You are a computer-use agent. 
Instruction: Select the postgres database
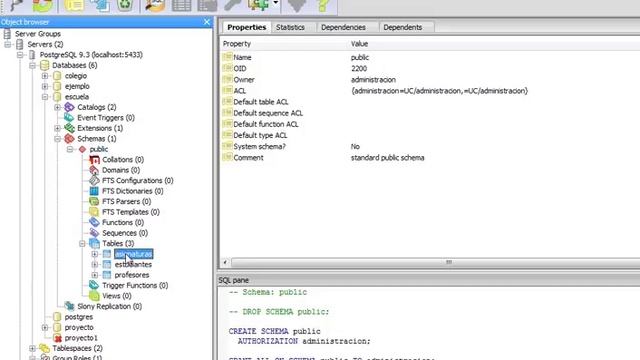(x=79, y=317)
